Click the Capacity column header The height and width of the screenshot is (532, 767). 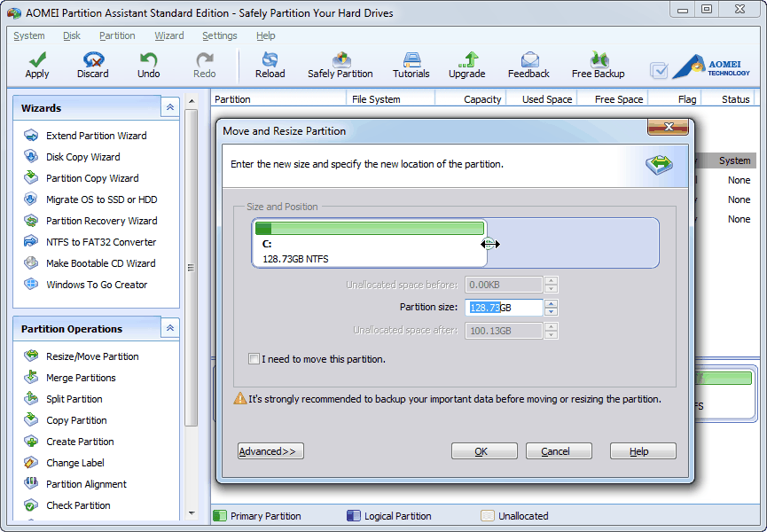(471, 98)
